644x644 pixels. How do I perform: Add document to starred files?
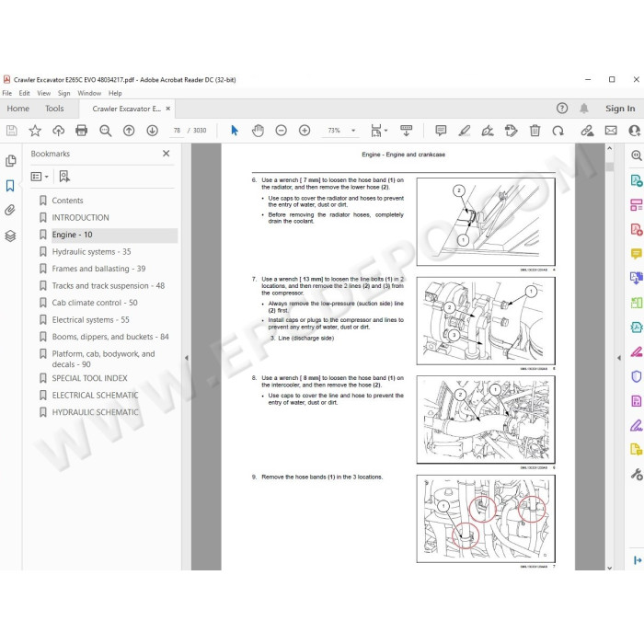tap(35, 131)
